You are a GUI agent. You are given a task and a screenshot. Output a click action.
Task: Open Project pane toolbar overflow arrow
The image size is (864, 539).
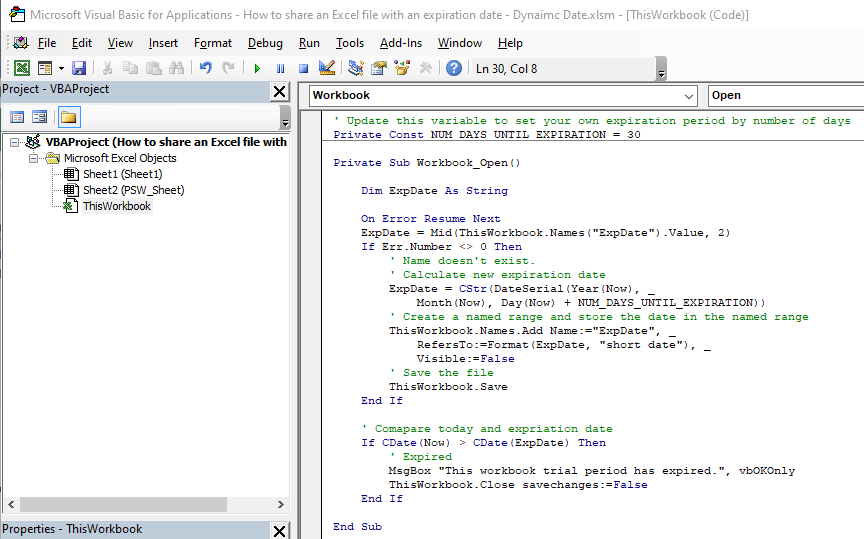[285, 118]
